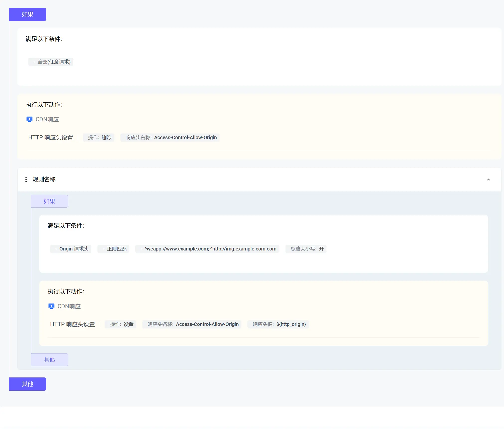Click the CDN响应 icon in nested rule

pyautogui.click(x=51, y=306)
